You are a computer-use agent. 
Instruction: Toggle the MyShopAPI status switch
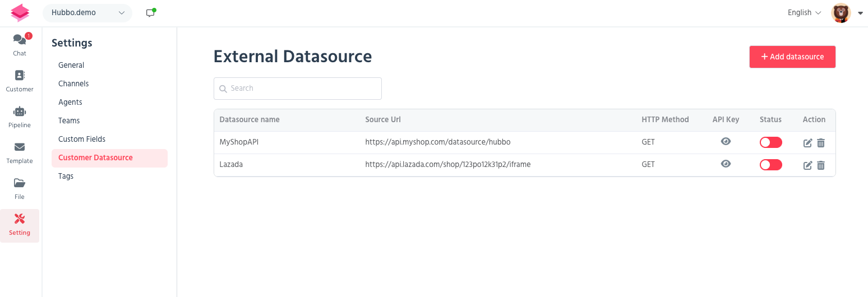tap(770, 142)
